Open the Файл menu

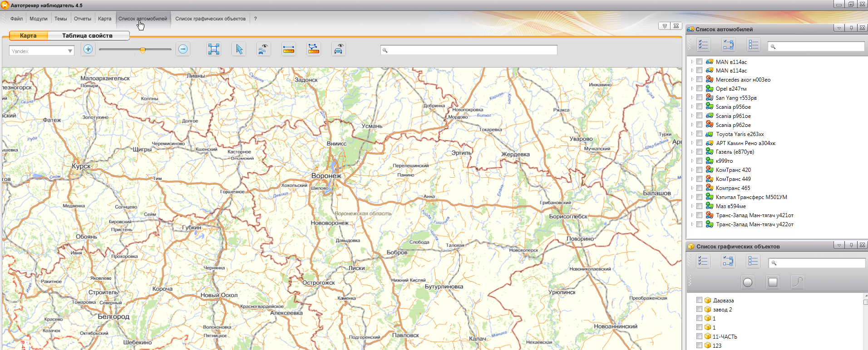[x=17, y=19]
